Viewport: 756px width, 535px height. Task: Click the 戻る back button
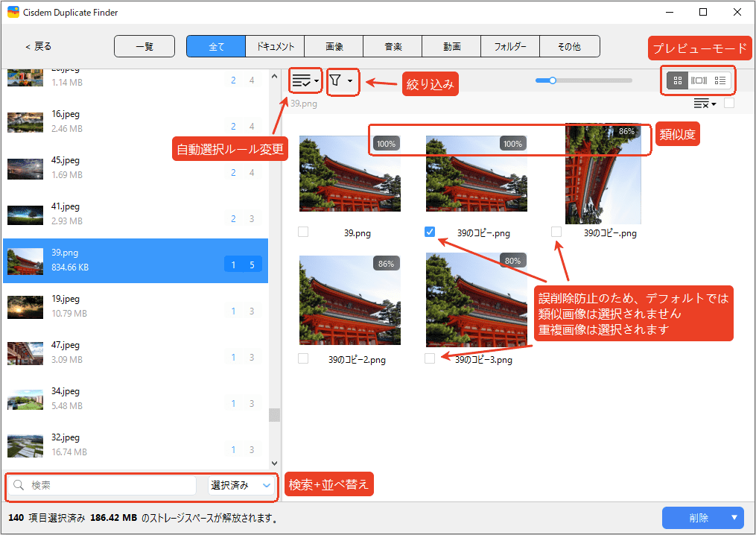(39, 46)
